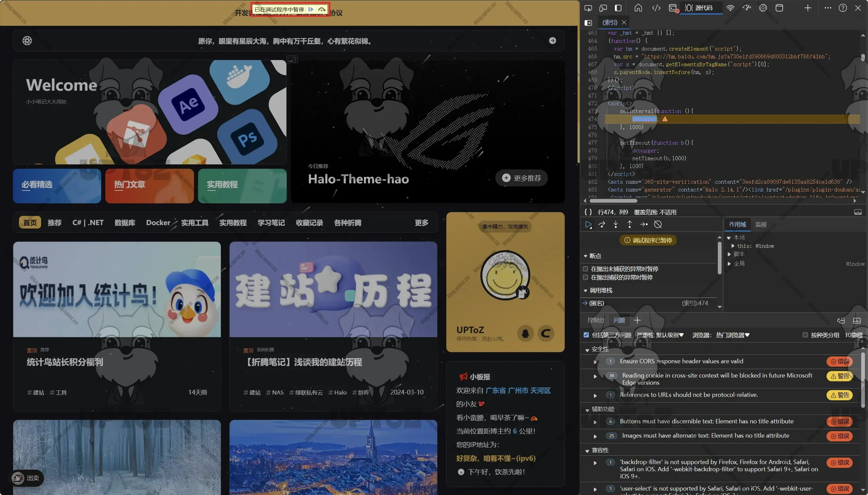Image resolution: width=868 pixels, height=495 pixels.
Task: Open the 必看精选 card
Action: pyautogui.click(x=57, y=186)
